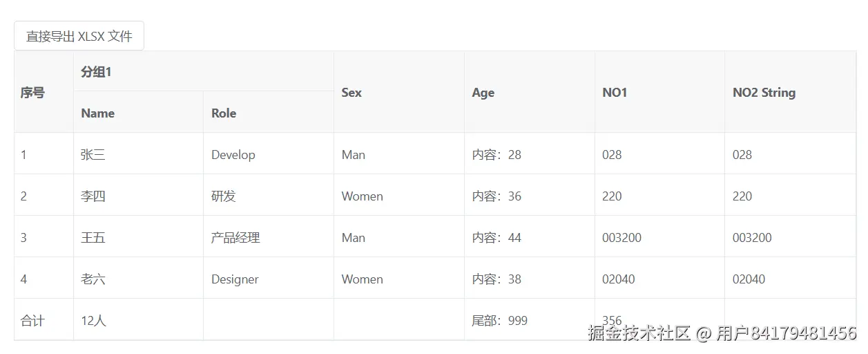
Task: Select the 内容：44 age cell
Action: 496,238
